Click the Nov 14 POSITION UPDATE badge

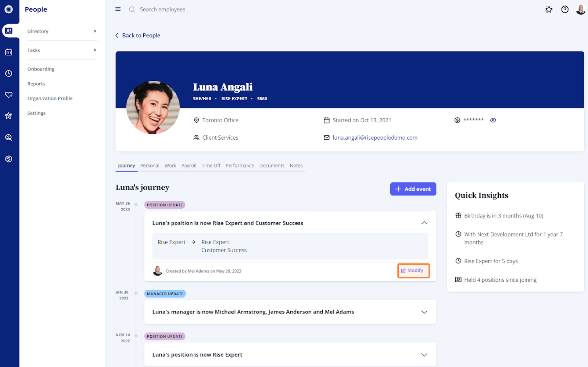[x=165, y=337]
